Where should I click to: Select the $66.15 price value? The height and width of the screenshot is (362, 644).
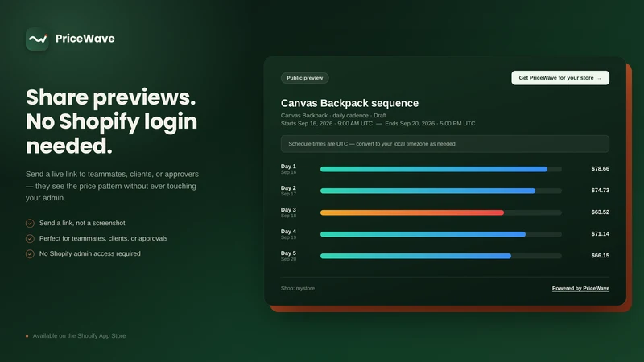click(x=600, y=256)
